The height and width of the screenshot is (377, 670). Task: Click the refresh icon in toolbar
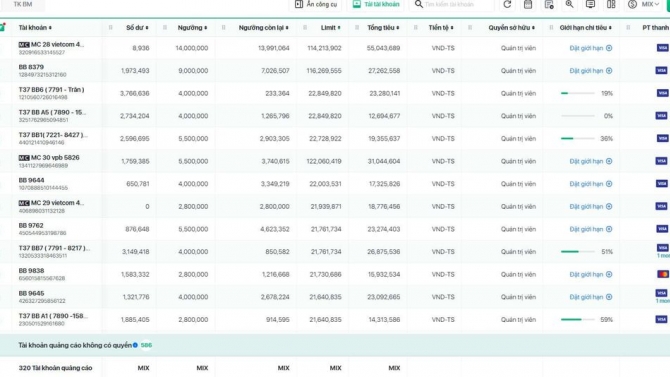(x=507, y=4)
